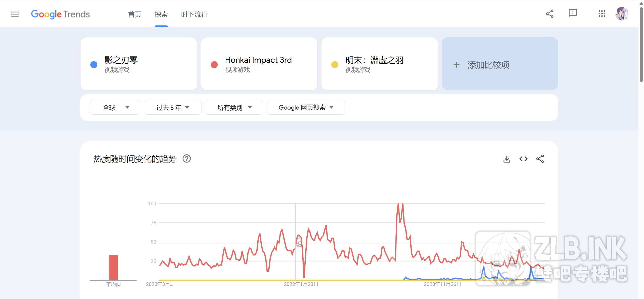Click the blue dot of 影之刃零
The image size is (644, 299).
tap(94, 64)
